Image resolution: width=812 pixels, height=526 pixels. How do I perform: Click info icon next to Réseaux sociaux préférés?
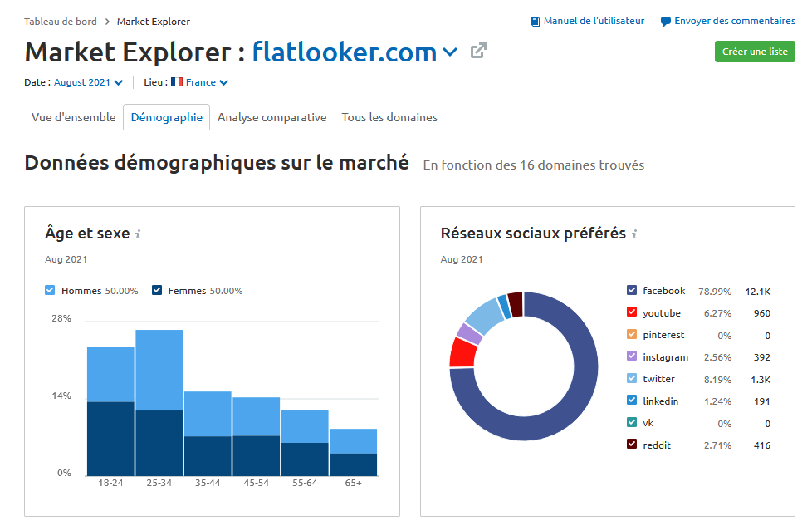(634, 234)
